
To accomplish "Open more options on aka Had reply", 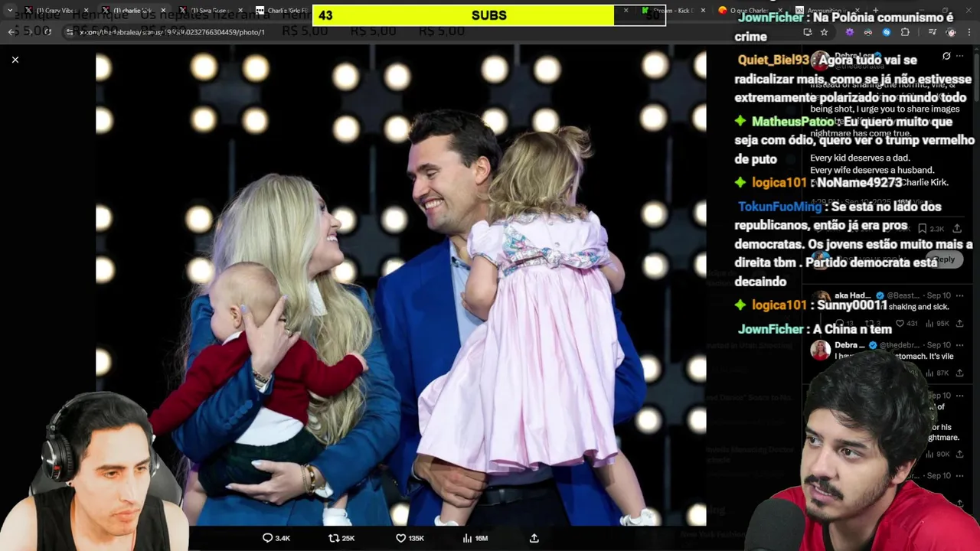I will tap(959, 295).
